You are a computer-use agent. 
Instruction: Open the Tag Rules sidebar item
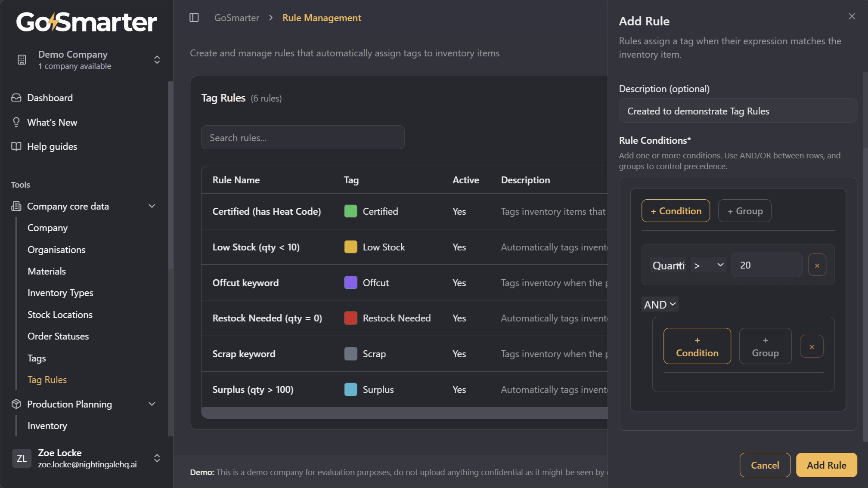(x=47, y=380)
